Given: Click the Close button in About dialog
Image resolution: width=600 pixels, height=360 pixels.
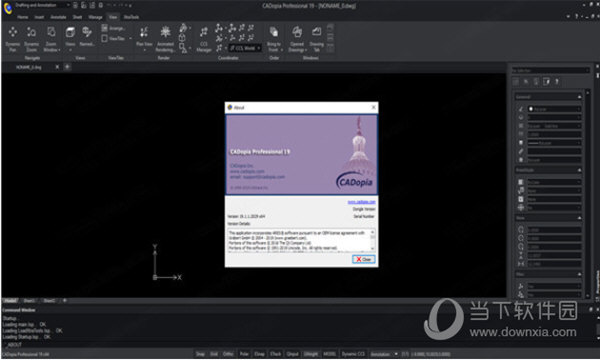Looking at the screenshot, I should click(364, 259).
